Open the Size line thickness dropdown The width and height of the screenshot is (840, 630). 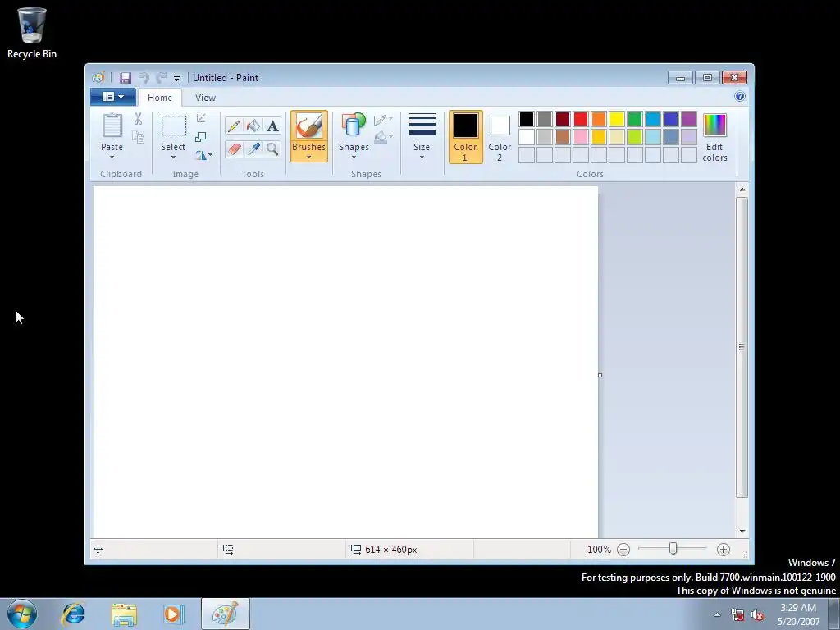click(x=422, y=137)
